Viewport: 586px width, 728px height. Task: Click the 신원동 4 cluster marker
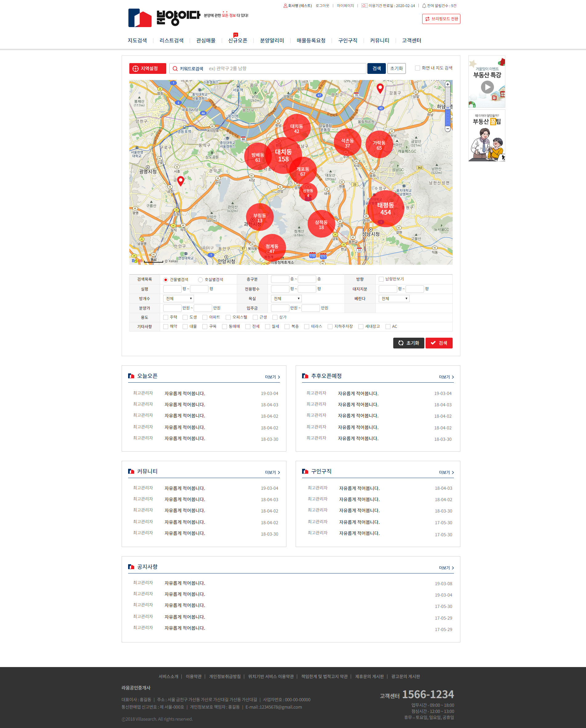pos(308,192)
